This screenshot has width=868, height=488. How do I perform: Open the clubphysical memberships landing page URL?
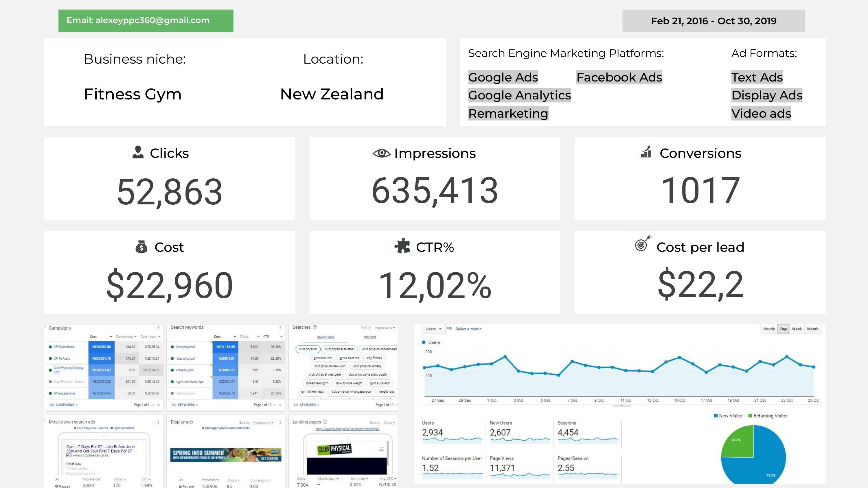pyautogui.click(x=347, y=429)
